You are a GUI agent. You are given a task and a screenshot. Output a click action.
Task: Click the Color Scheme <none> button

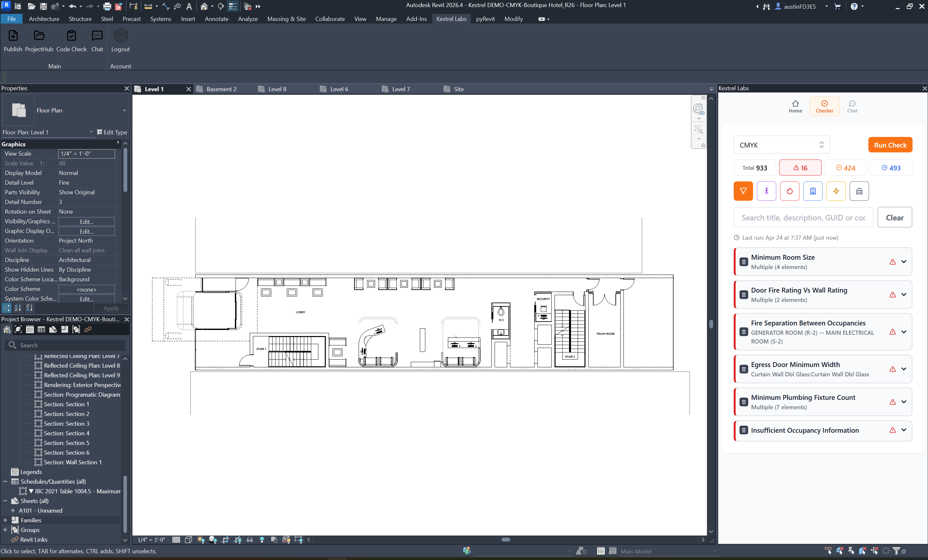87,289
